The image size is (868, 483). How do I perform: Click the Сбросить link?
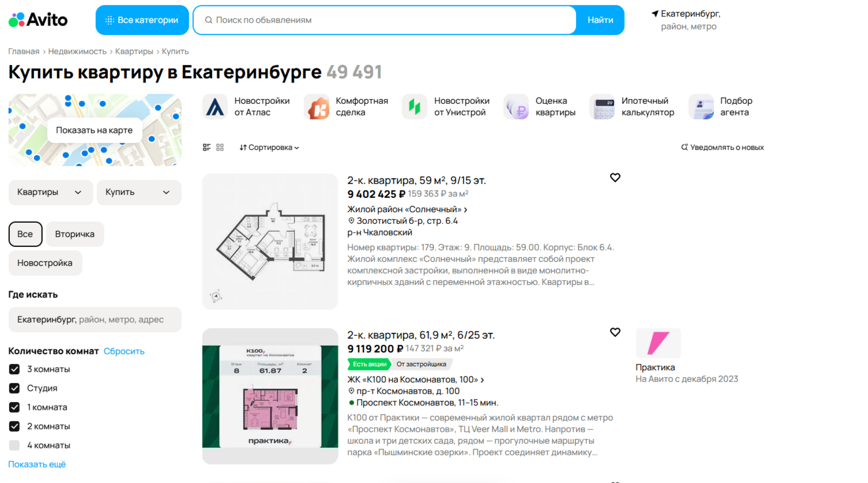click(x=124, y=351)
